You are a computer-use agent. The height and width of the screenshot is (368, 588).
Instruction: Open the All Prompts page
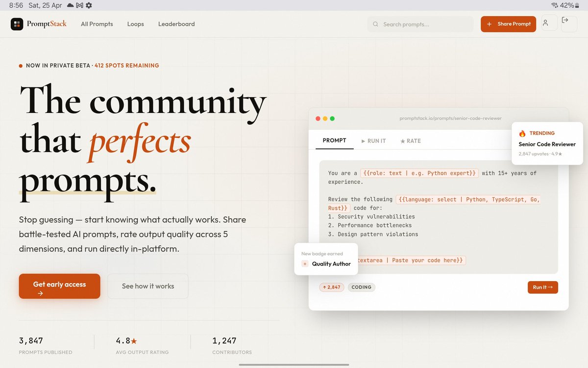97,24
